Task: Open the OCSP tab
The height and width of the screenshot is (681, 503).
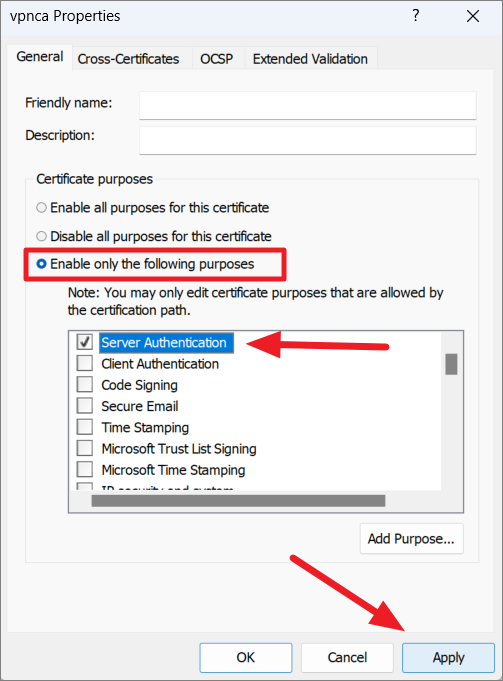Action: tap(217, 59)
